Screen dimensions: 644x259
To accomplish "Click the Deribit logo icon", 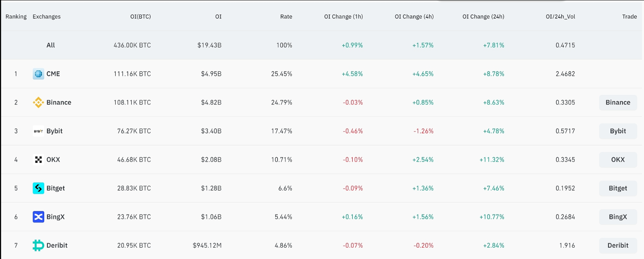I will coord(38,245).
